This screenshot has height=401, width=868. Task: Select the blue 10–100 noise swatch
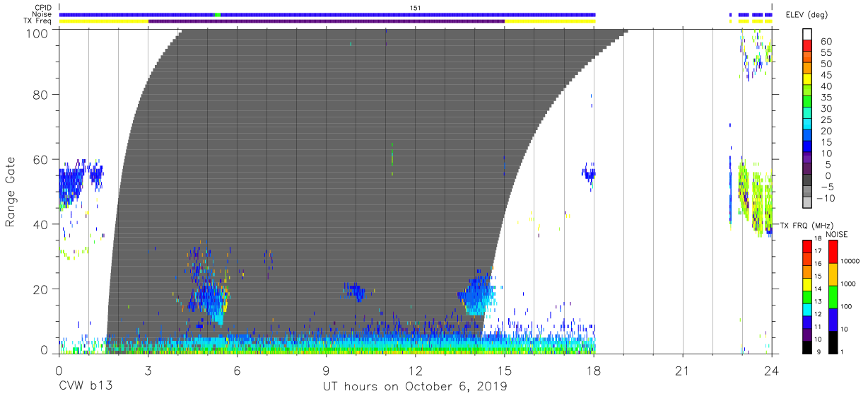tap(834, 319)
